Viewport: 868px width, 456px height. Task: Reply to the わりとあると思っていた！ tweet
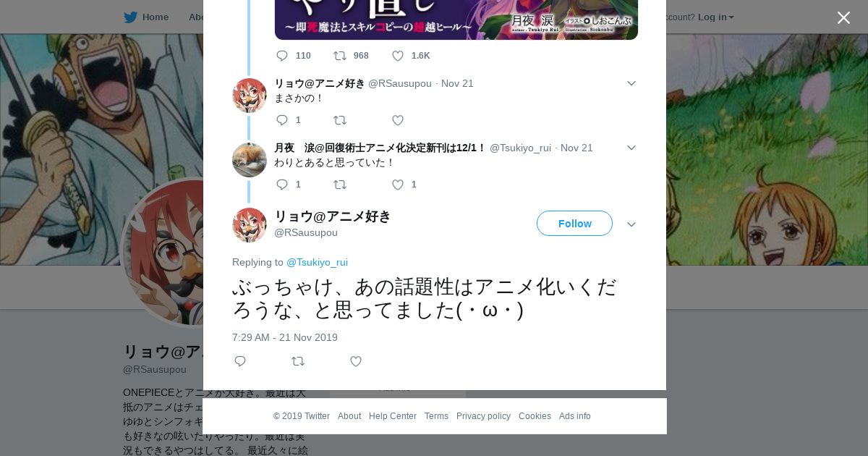282,185
